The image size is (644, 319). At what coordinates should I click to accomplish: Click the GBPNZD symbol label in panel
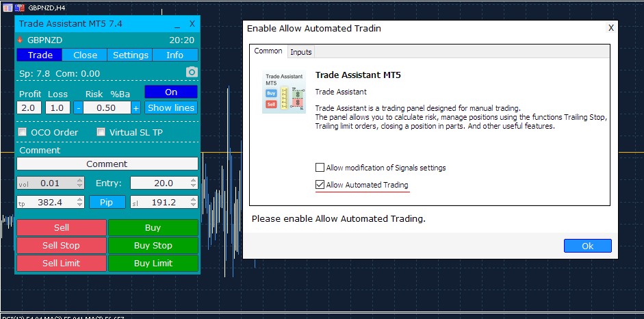(x=44, y=40)
